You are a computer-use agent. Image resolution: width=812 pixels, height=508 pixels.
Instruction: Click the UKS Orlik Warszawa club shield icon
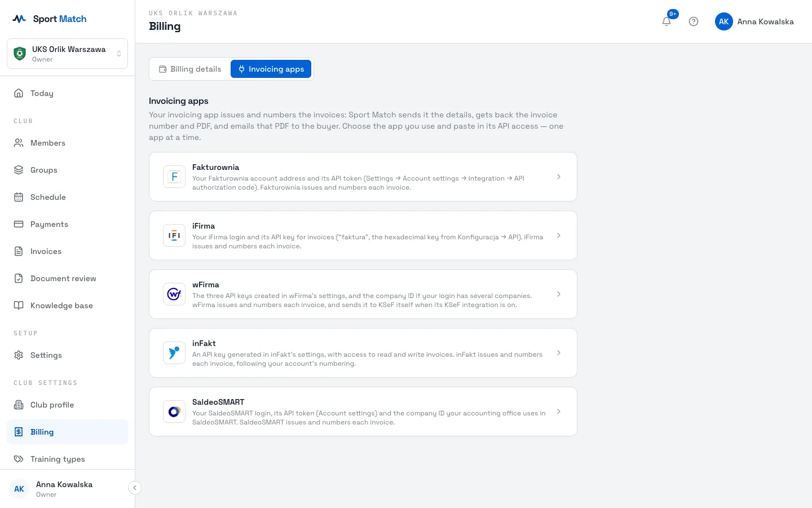point(20,54)
